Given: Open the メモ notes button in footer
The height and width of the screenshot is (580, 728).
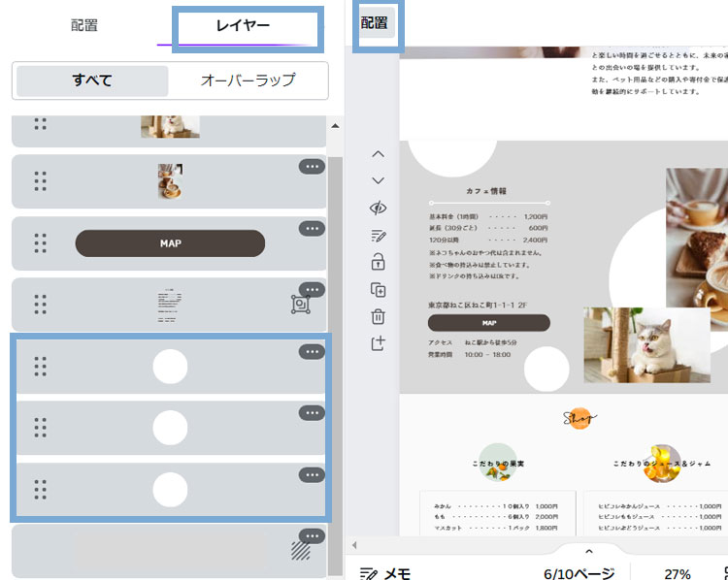Looking at the screenshot, I should click(x=385, y=573).
